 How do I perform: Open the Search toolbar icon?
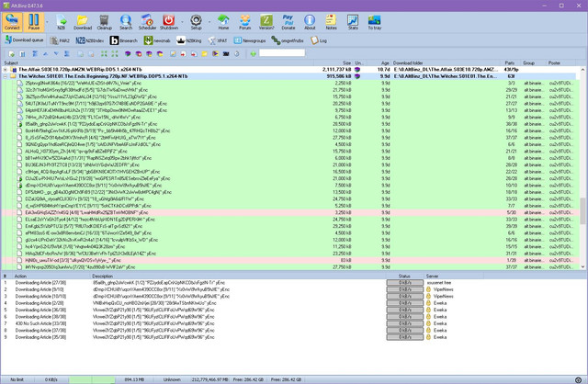pyautogui.click(x=126, y=22)
